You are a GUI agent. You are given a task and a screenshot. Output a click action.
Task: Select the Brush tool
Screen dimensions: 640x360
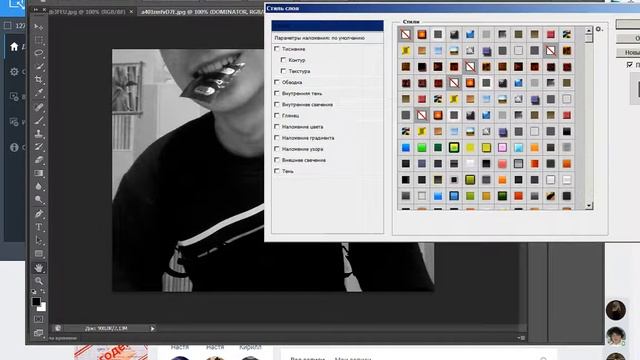point(39,120)
